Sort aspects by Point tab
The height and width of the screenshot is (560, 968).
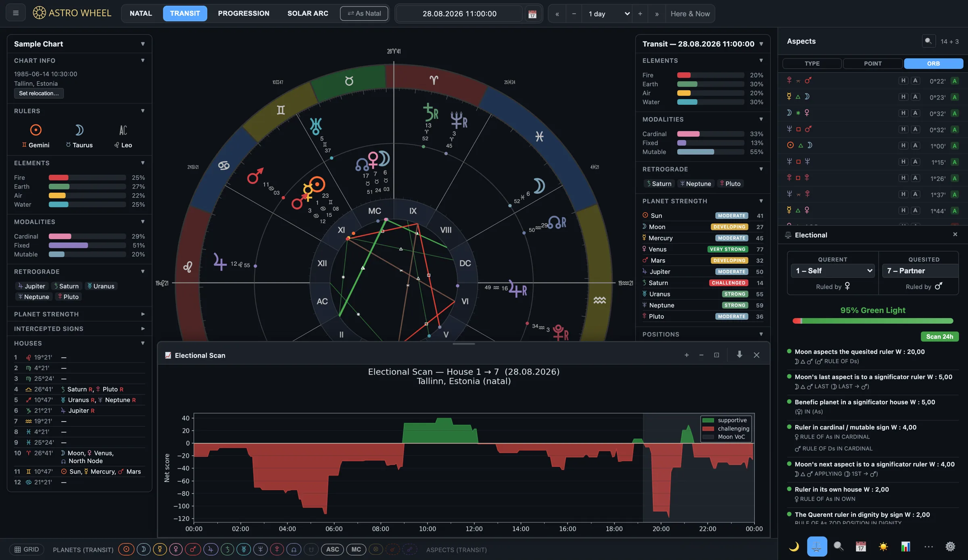[872, 63]
